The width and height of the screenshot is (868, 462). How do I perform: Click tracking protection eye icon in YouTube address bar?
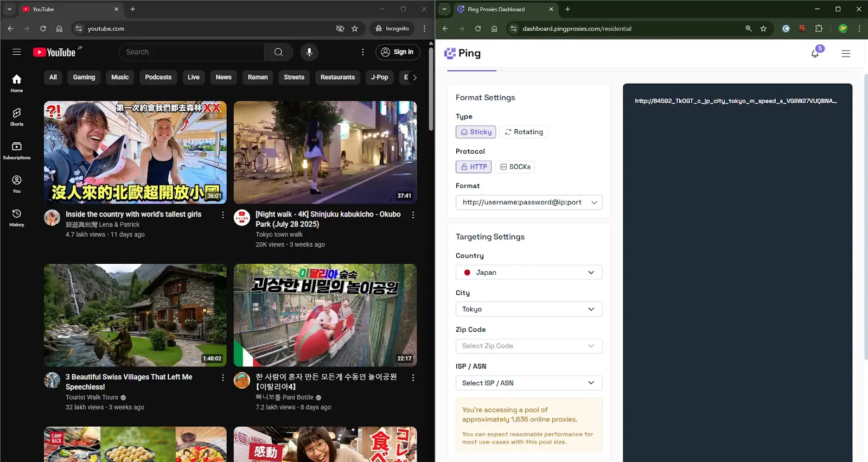coord(340,29)
